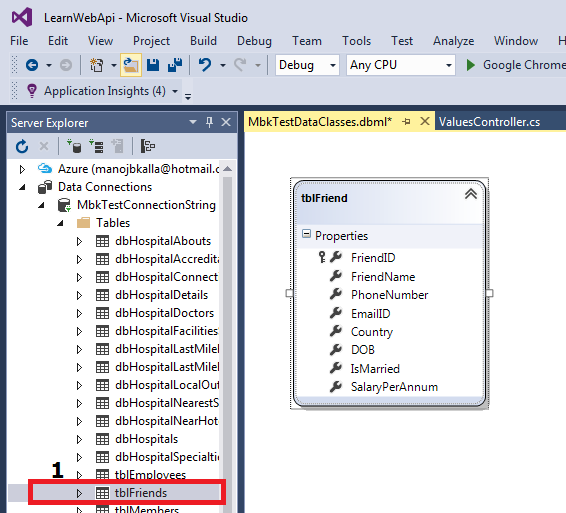
Task: Click the Navigate Forward arrow button
Action: click(x=66, y=65)
